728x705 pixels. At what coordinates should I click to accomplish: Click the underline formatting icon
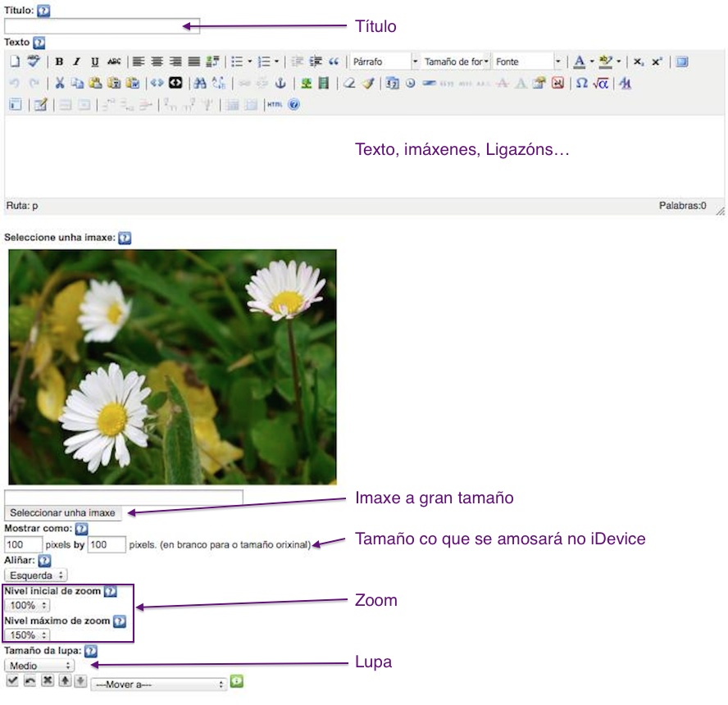click(x=95, y=61)
